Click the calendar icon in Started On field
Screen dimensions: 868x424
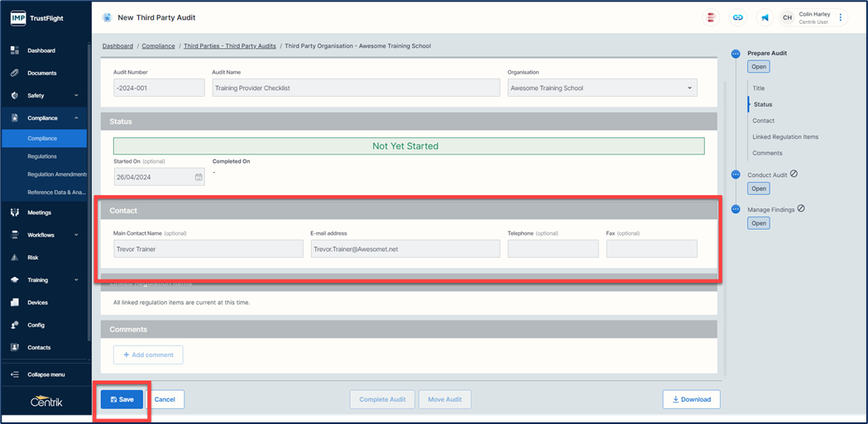(x=199, y=177)
